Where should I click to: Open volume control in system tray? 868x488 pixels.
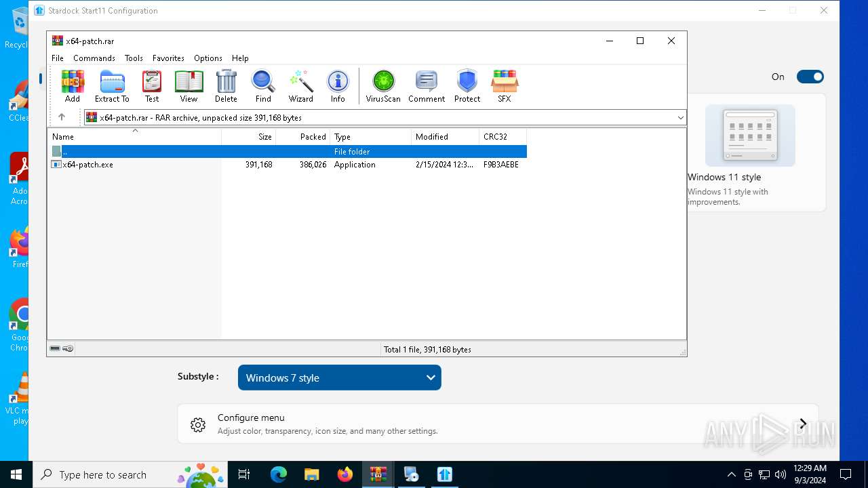780,474
